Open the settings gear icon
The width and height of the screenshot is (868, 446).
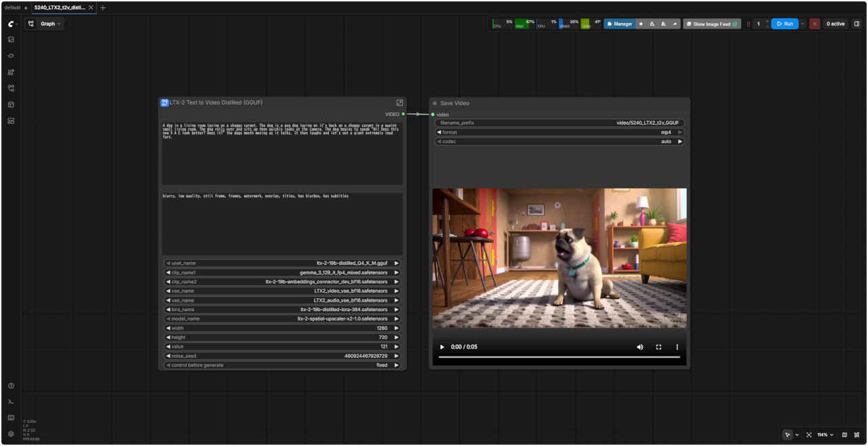[x=11, y=434]
